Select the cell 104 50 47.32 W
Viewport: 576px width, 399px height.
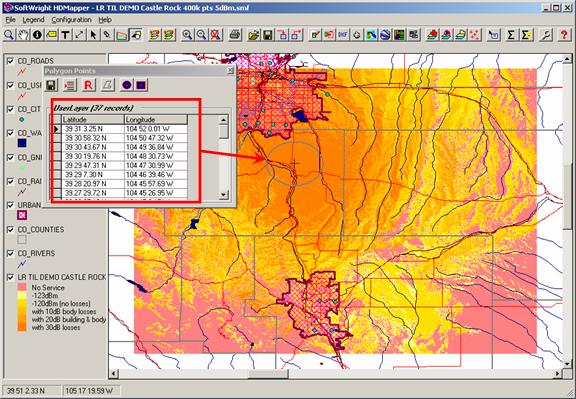click(x=156, y=138)
